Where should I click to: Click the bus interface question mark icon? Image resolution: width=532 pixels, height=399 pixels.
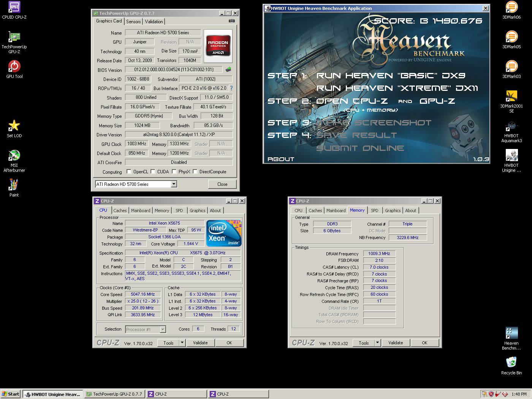click(x=231, y=88)
